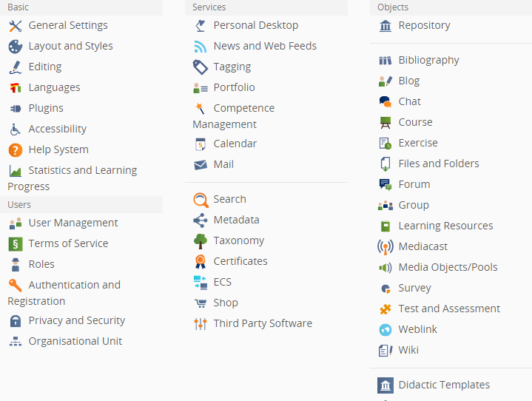Open the Shop cart icon
The height and width of the screenshot is (401, 532).
coord(201,303)
